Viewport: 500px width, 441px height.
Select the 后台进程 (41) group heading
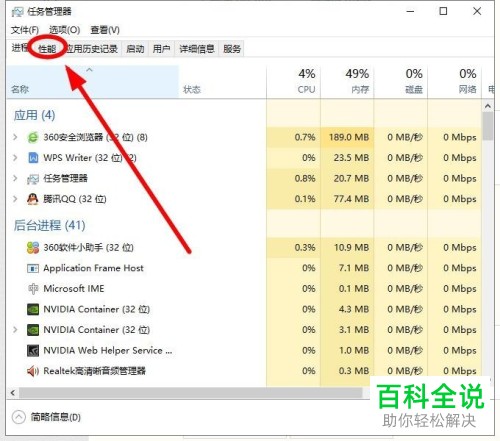point(49,226)
